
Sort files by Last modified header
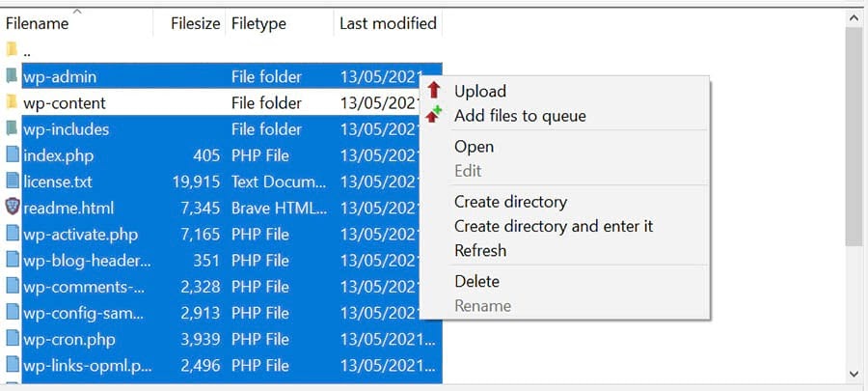(388, 23)
